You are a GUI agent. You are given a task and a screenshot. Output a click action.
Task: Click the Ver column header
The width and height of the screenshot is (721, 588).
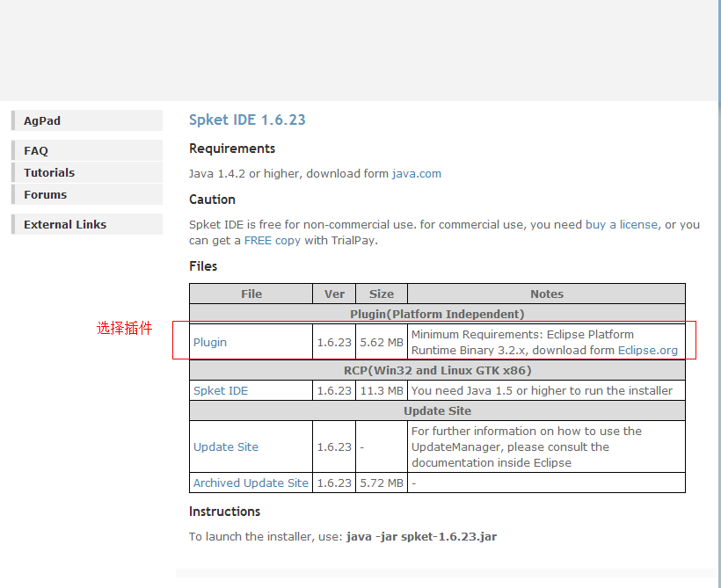[x=334, y=294]
